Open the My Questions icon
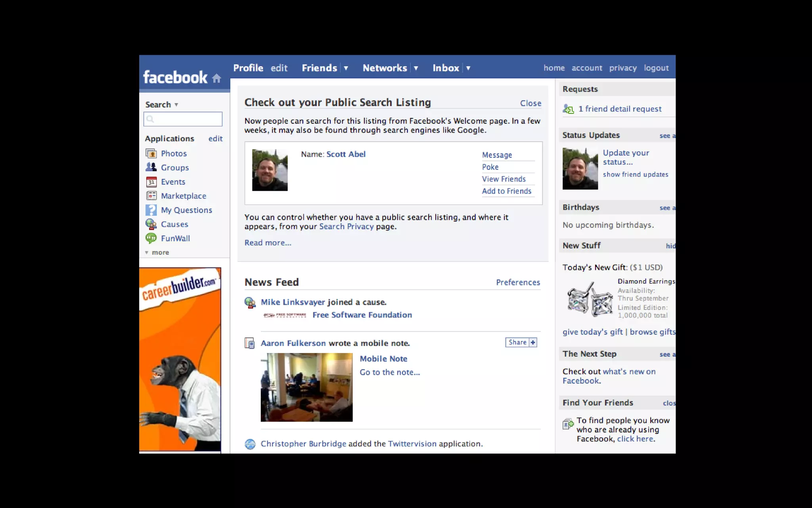Image resolution: width=812 pixels, height=508 pixels. tap(151, 210)
